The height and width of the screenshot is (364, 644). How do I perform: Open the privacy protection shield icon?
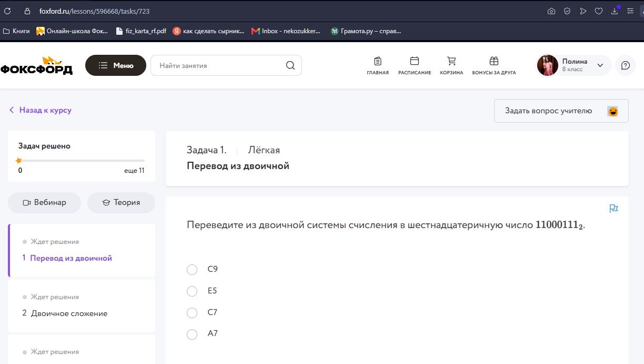pos(567,11)
